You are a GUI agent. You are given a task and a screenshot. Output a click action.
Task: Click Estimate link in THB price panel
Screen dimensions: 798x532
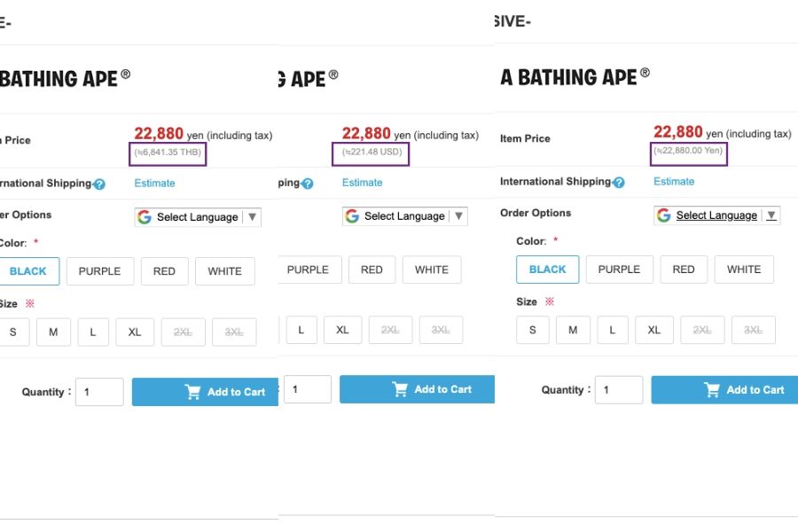pos(154,184)
